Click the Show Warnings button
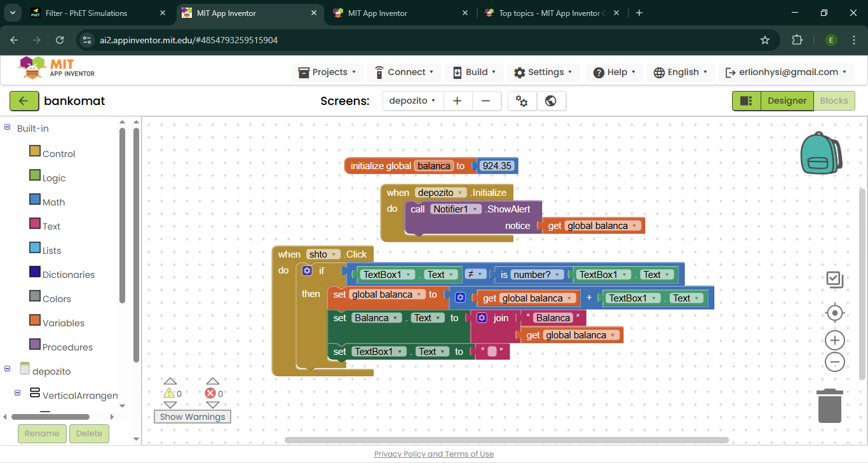This screenshot has height=463, width=868. tap(193, 417)
